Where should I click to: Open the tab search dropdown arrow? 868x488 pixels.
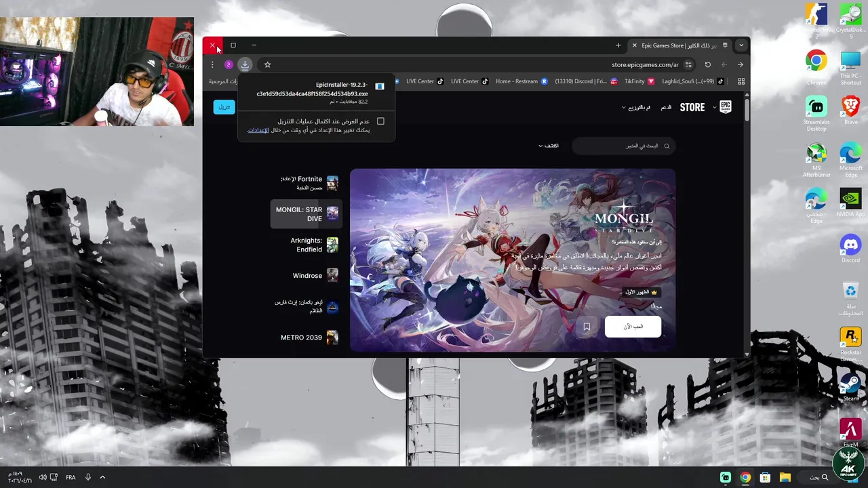click(741, 45)
